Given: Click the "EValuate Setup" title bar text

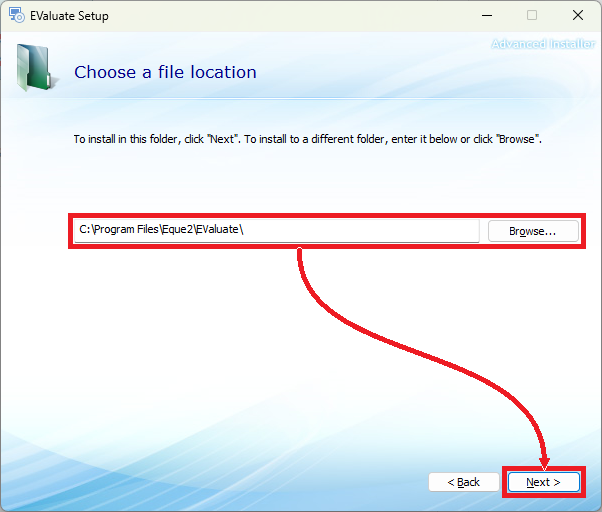Looking at the screenshot, I should coord(69,16).
